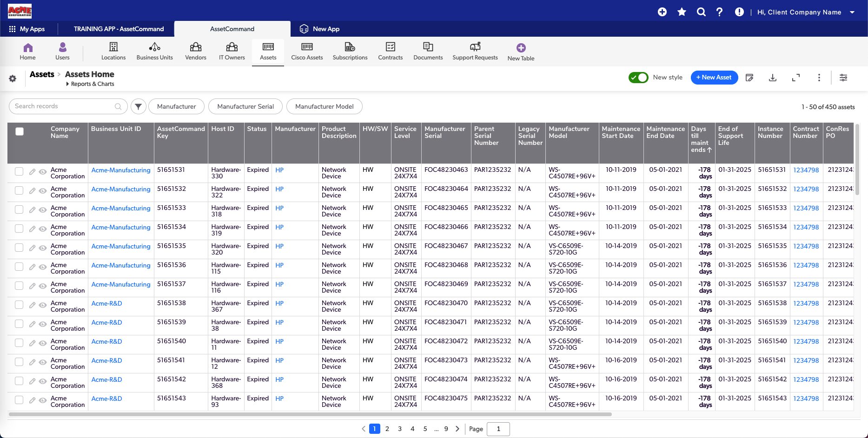The image size is (868, 438).
Task: Open the user account dropdown arrow
Action: tap(852, 13)
